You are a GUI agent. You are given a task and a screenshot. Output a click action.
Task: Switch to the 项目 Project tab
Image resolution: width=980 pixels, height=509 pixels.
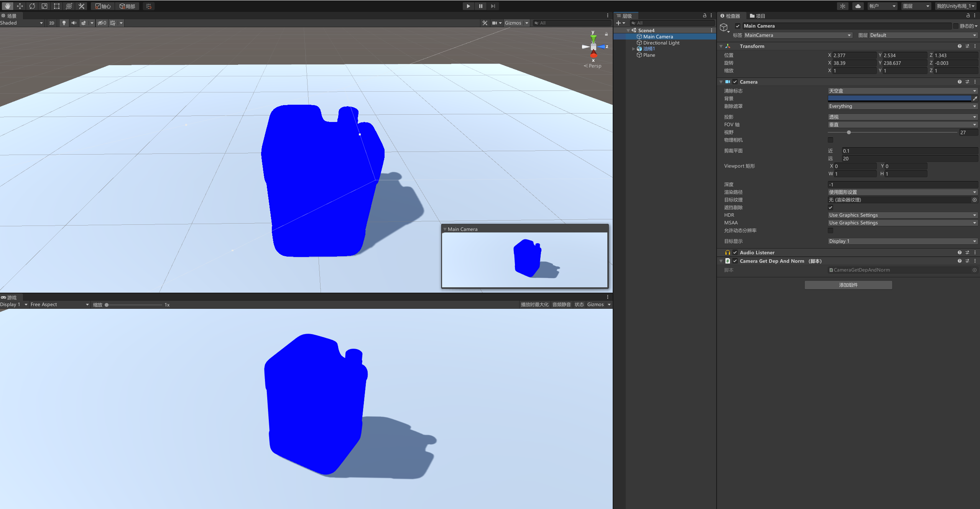758,16
